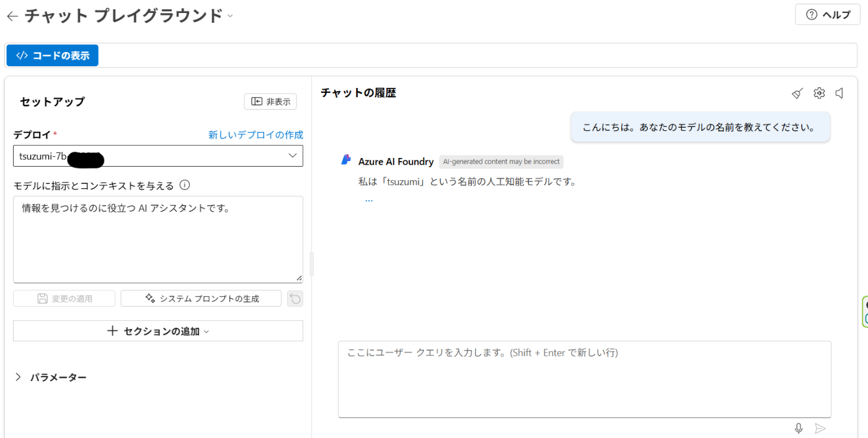
Task: Click the send arrow icon
Action: click(x=820, y=428)
